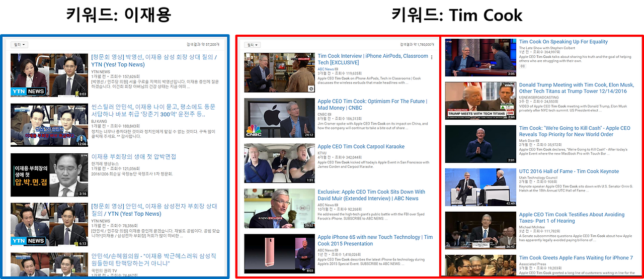Visit YTN NEWS channel under the 박영선 video
This screenshot has height=279, width=644.
pyautogui.click(x=101, y=72)
